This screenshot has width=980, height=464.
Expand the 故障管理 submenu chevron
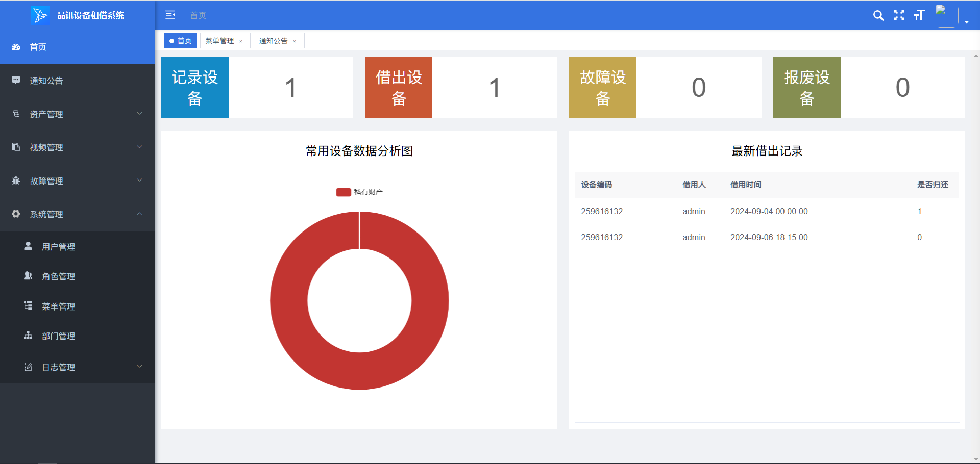tap(139, 180)
